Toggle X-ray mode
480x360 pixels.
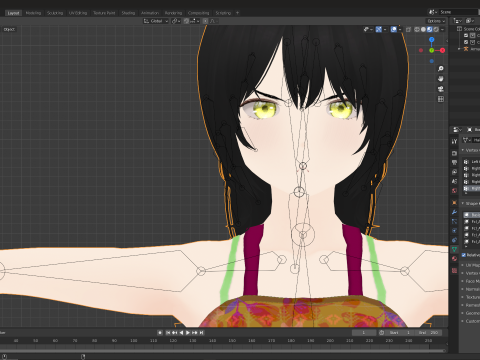(408, 29)
